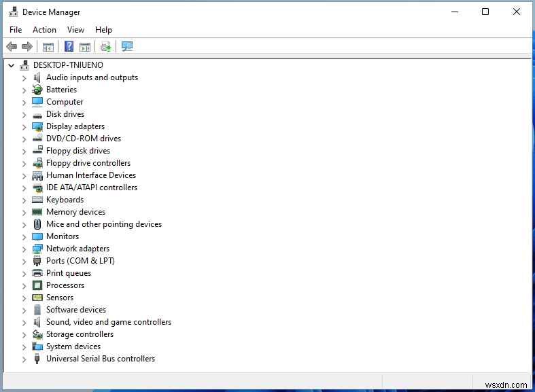
Task: Click the Processors category icon
Action: point(37,285)
